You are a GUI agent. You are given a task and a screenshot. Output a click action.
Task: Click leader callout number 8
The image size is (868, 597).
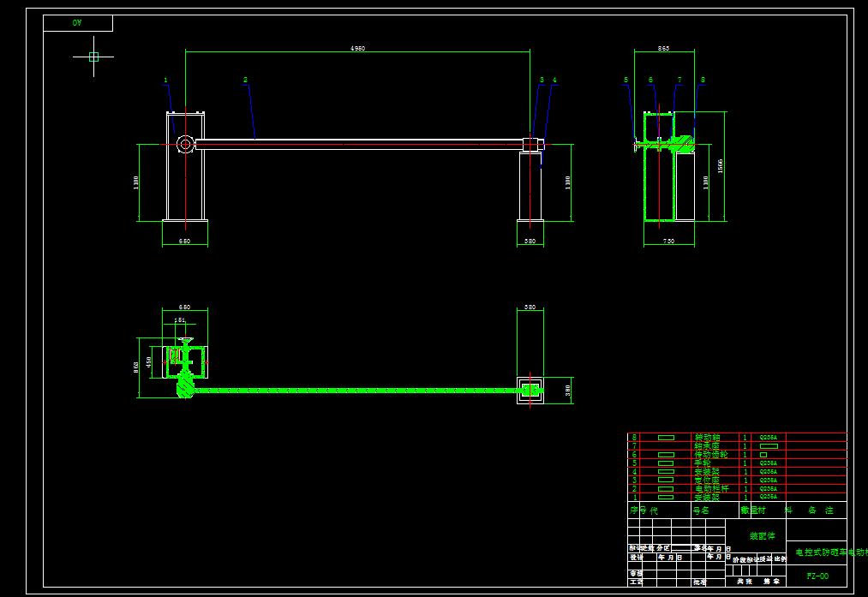[703, 81]
